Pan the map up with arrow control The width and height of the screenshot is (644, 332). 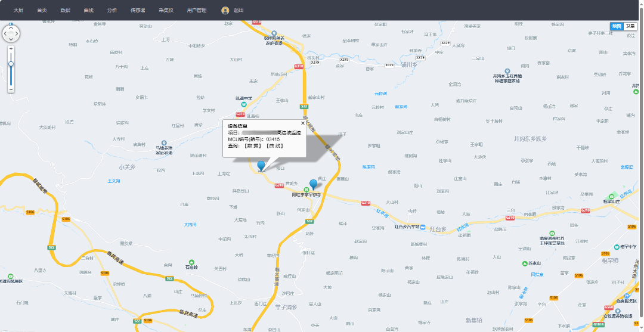pyautogui.click(x=11, y=27)
